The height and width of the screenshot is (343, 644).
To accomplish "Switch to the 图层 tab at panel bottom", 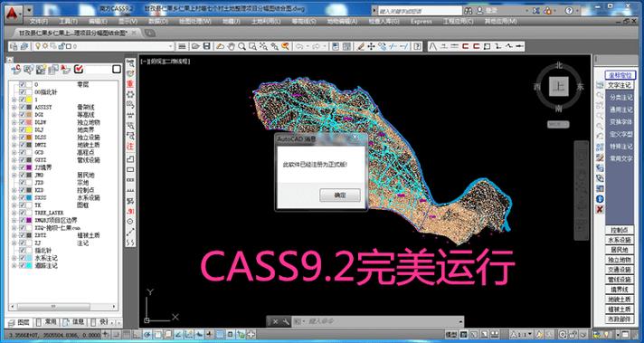I will point(19,321).
